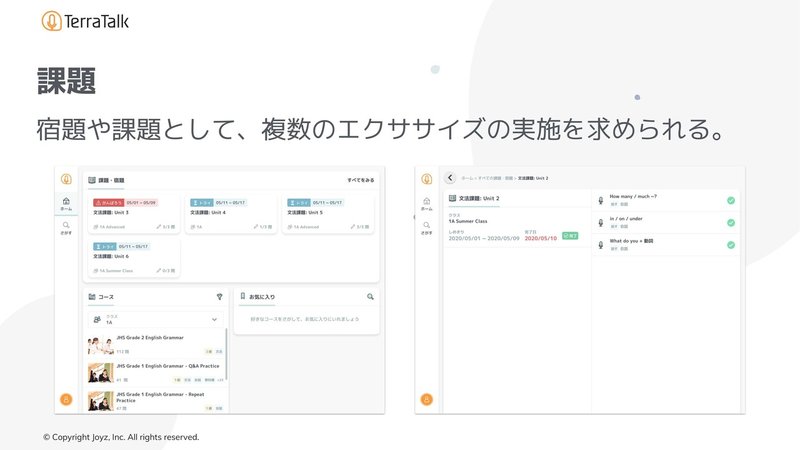The image size is (800, 450).
Task: Click green checkmark for in / on / under
Action: pos(731,223)
